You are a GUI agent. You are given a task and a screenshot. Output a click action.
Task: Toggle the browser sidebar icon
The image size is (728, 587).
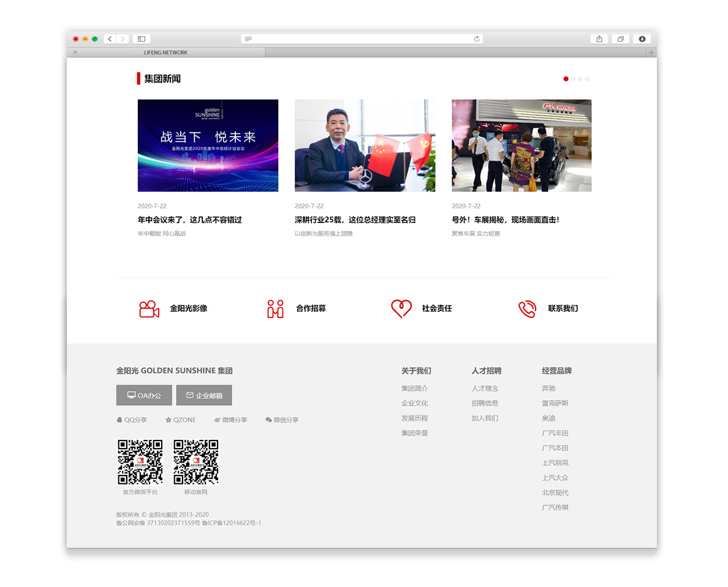142,39
